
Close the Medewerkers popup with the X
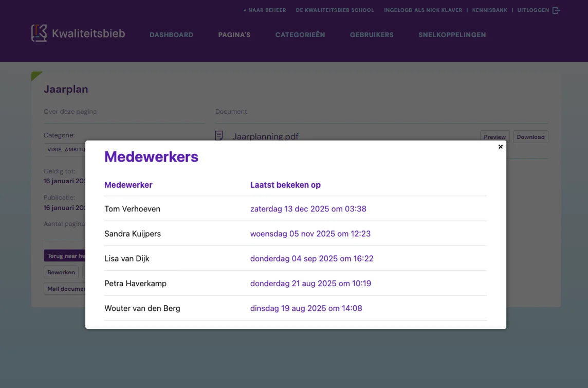tap(500, 147)
